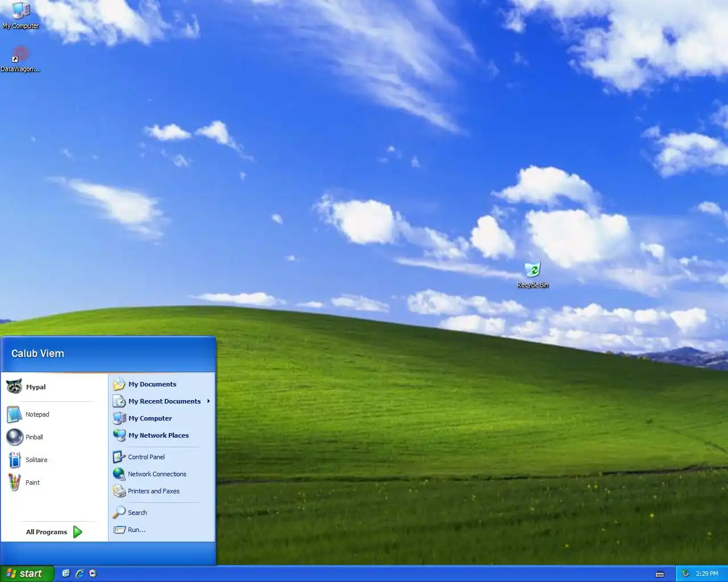This screenshot has width=728, height=582.
Task: Open Solitaire from the Start menu
Action: [x=55, y=460]
